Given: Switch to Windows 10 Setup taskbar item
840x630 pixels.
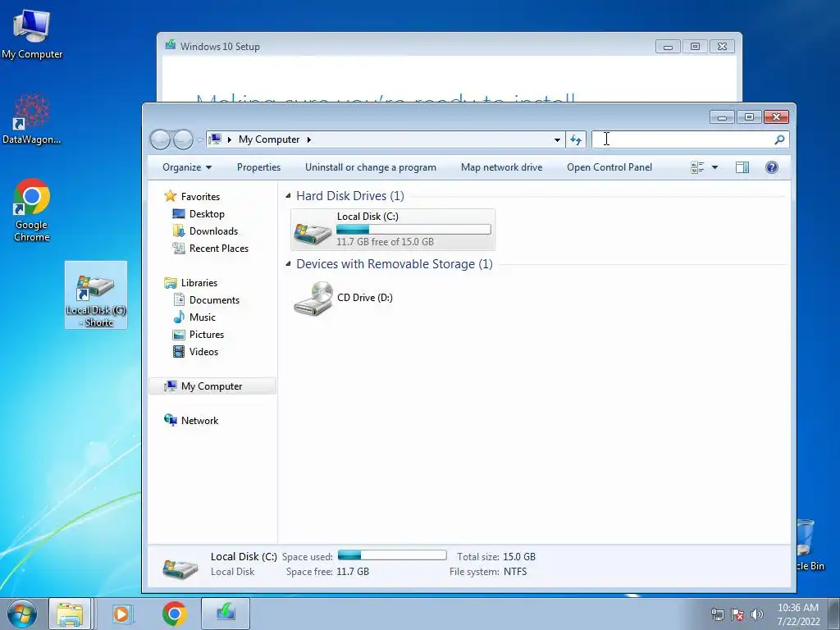Looking at the screenshot, I should pos(226,614).
